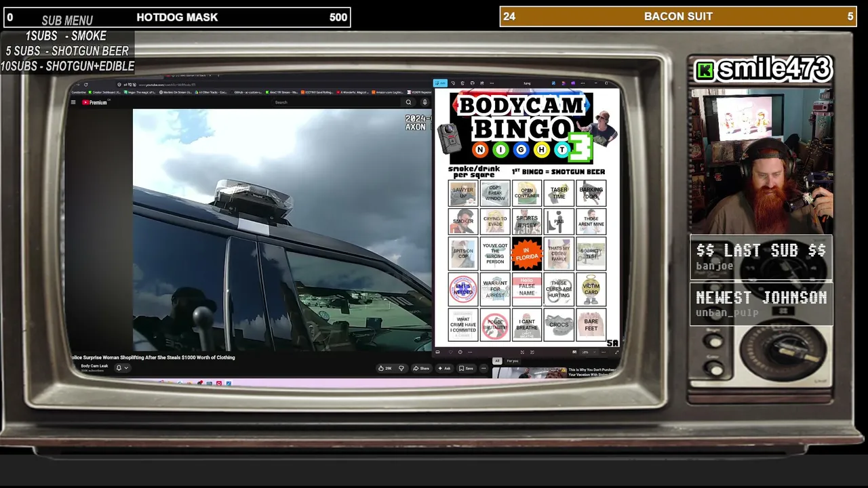This screenshot has width=868, height=488.
Task: Click the OPEN CONTAINER bingo square
Action: point(527,193)
